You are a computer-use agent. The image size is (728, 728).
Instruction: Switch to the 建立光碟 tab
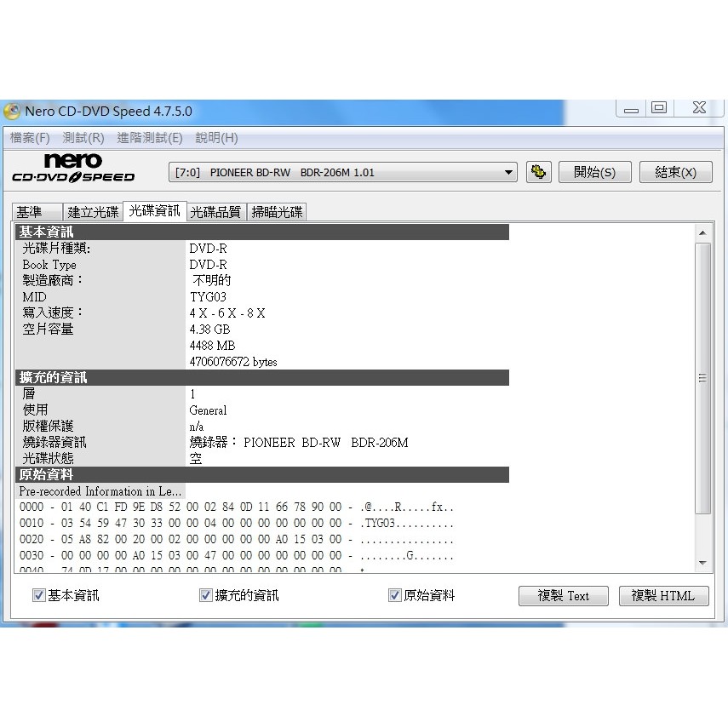93,212
